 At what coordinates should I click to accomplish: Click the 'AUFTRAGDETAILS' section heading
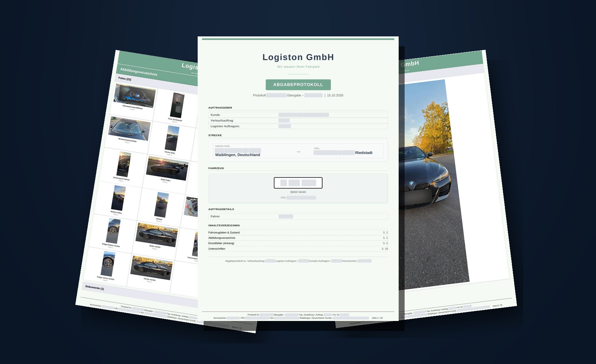click(x=221, y=209)
